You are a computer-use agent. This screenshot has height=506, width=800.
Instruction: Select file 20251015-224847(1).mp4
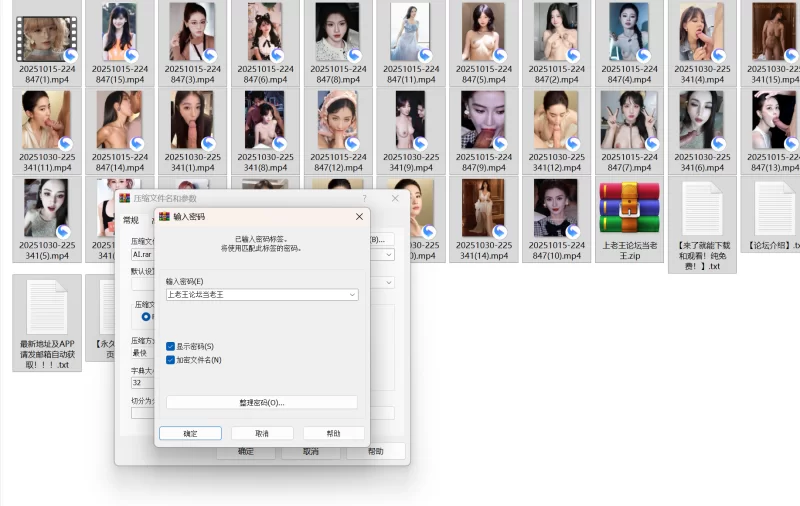point(47,43)
